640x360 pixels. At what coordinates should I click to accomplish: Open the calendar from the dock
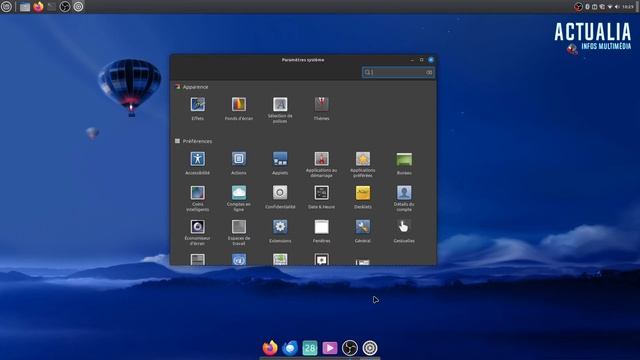click(x=310, y=348)
